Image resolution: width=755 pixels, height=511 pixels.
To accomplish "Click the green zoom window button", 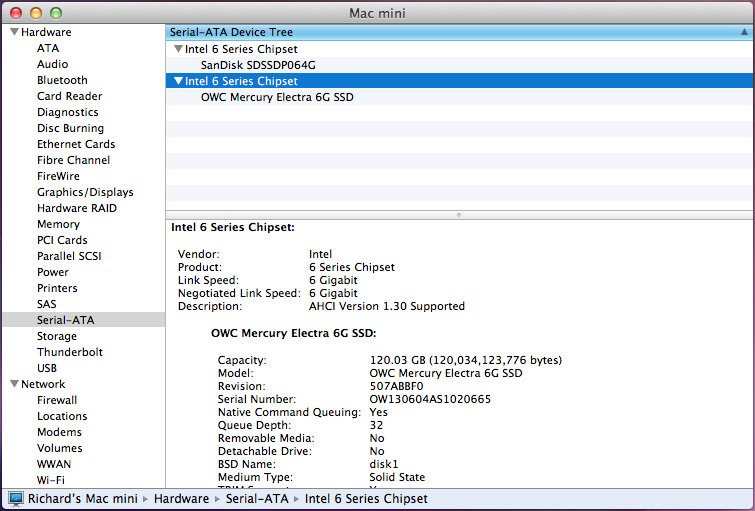I will tap(56, 13).
